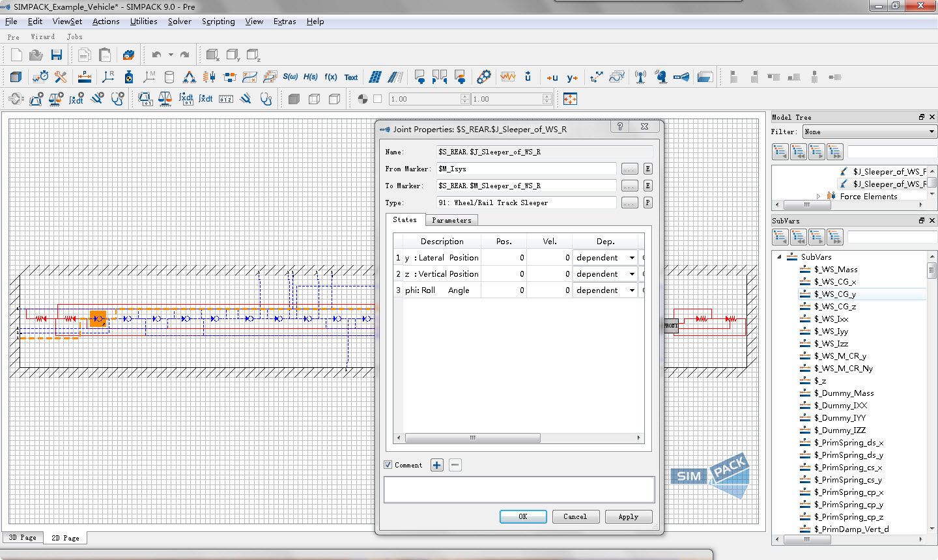Open Dep. dropdown for Roll Angle row
This screenshot has height=560, width=938.
[x=632, y=290]
